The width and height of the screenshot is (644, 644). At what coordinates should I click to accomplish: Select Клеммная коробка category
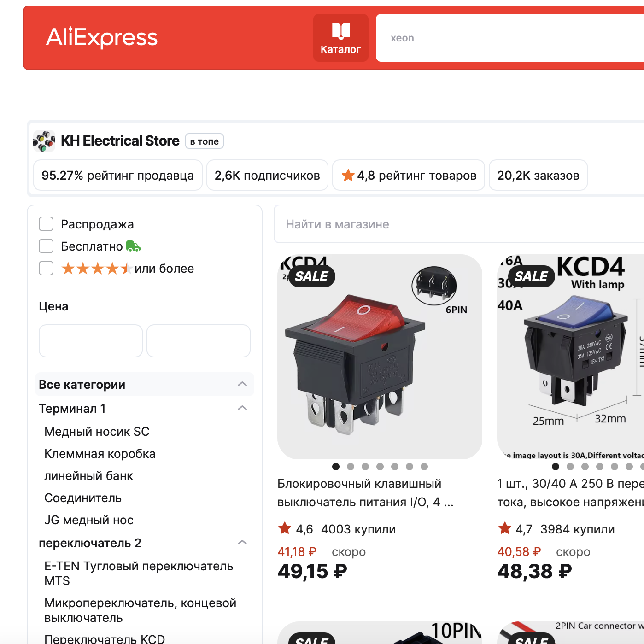(100, 454)
